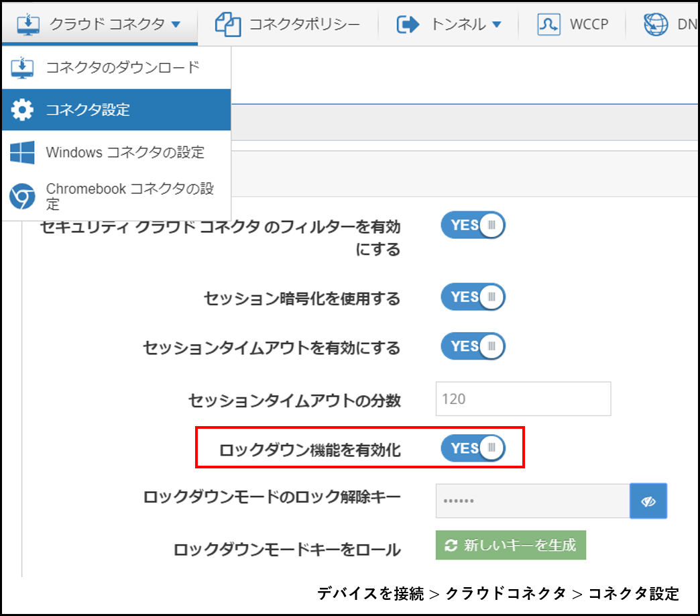Viewport: 700px width, 616px height.
Task: Click the refresh icon in 新しいキーを生成
Action: pos(451,545)
